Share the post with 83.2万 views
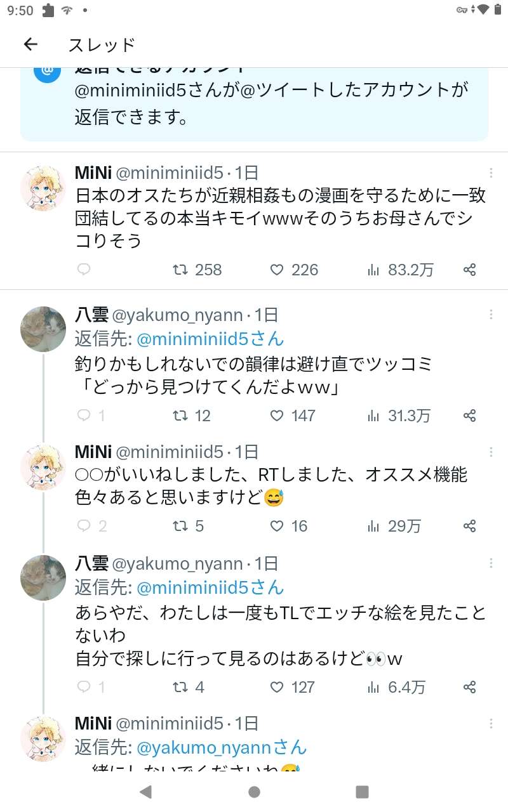508x812 pixels. pyautogui.click(x=469, y=270)
